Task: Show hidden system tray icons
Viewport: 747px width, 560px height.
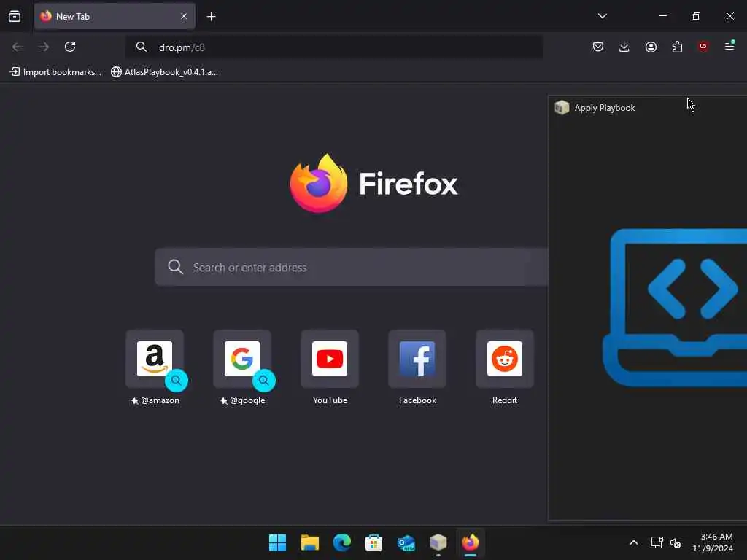Action: 634,542
